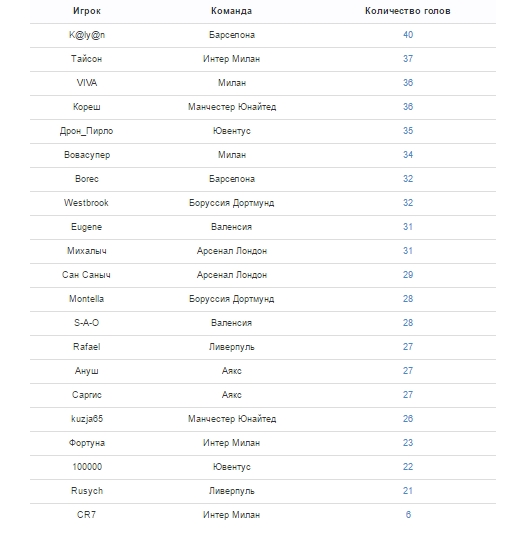This screenshot has width=514, height=533.
Task: Select player name Westbrook
Action: pyautogui.click(x=86, y=203)
